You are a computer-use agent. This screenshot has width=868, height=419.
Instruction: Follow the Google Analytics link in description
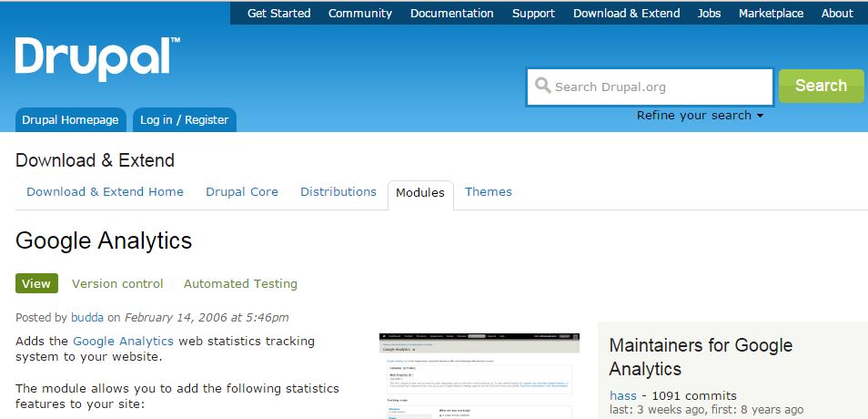click(x=123, y=341)
